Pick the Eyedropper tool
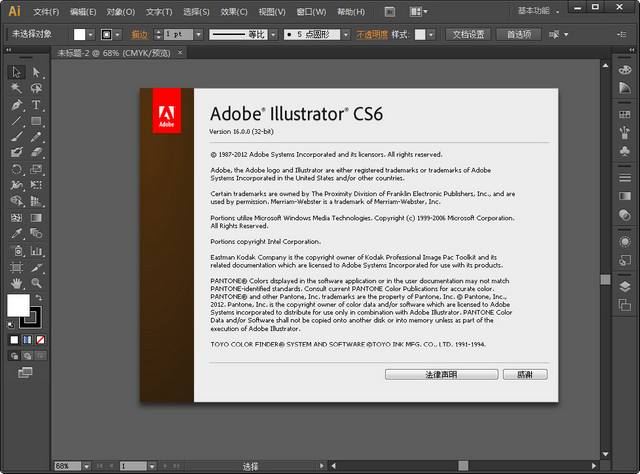The height and width of the screenshot is (474, 640). (x=16, y=234)
